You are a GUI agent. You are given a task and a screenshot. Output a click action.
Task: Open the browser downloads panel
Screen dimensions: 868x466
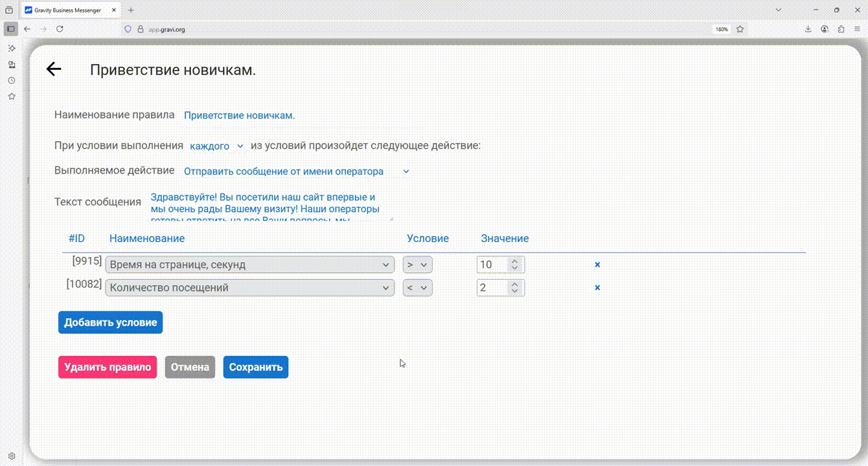(808, 29)
